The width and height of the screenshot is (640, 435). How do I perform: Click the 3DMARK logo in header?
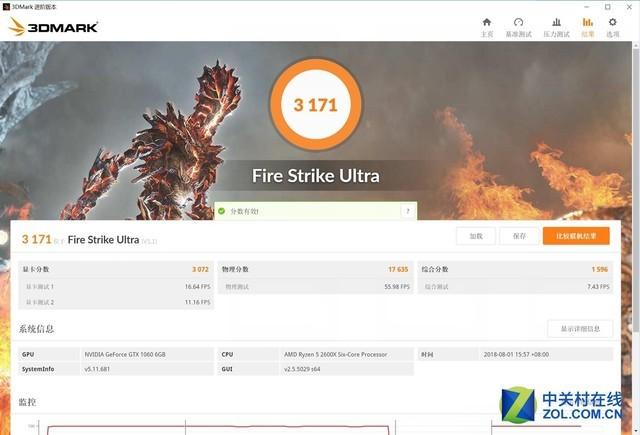53,27
